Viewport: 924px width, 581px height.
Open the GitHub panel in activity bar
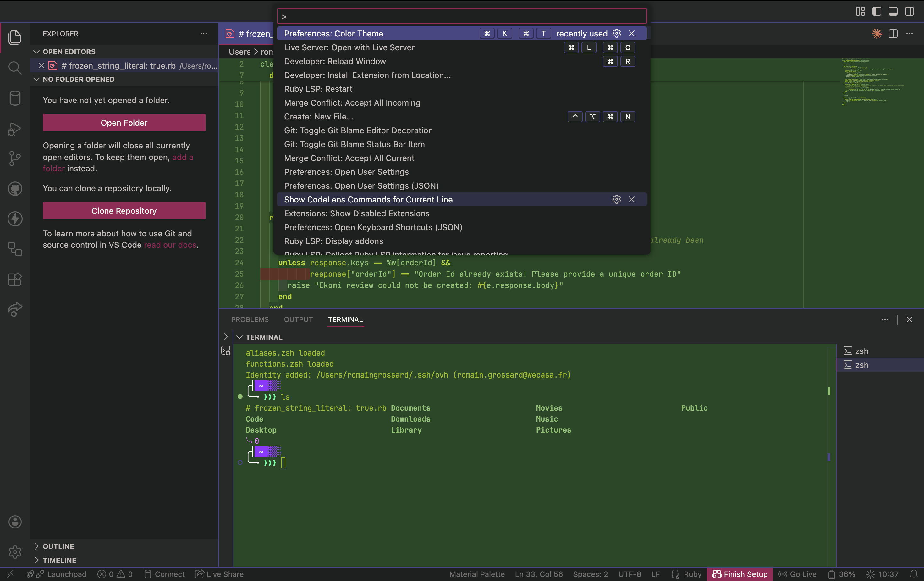tap(14, 188)
